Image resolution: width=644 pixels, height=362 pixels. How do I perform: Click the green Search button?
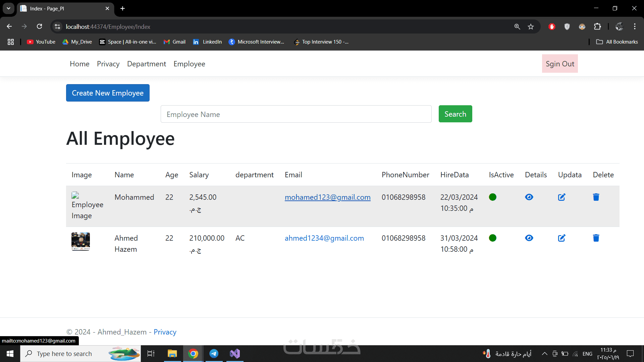[455, 114]
